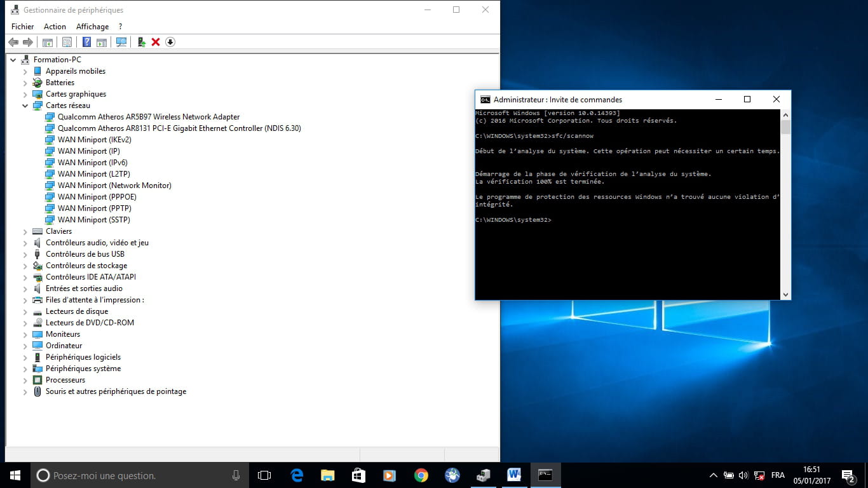Click the Back arrow in Device Manager toolbar
Screen dimensions: 868x488
pyautogui.click(x=13, y=42)
